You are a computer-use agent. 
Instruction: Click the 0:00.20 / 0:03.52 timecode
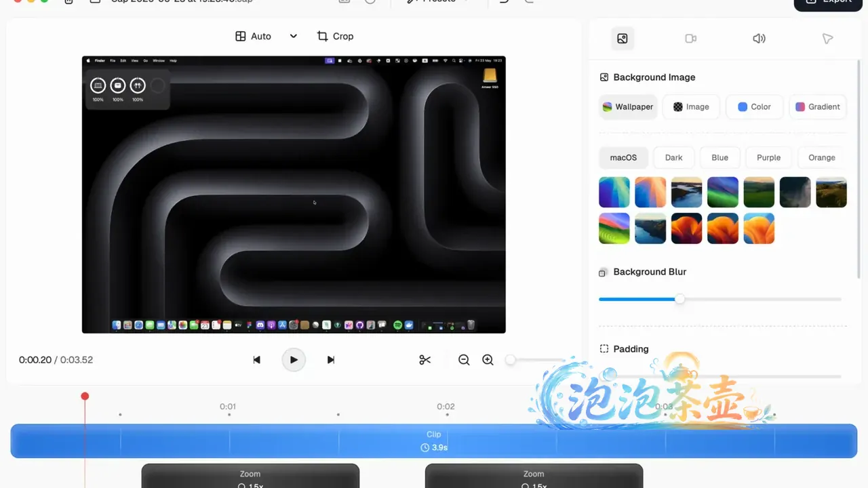(x=56, y=360)
